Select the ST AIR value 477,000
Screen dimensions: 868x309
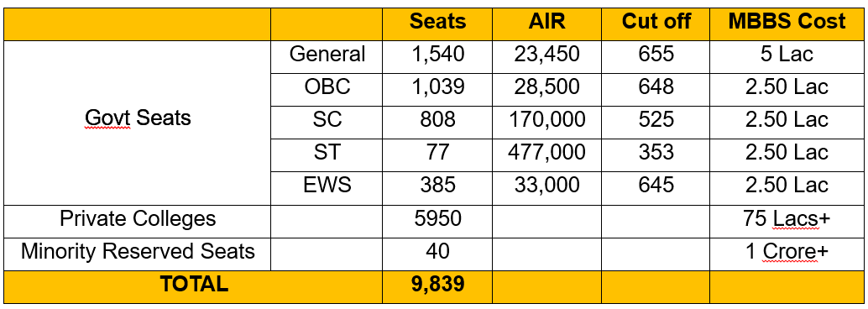point(546,152)
